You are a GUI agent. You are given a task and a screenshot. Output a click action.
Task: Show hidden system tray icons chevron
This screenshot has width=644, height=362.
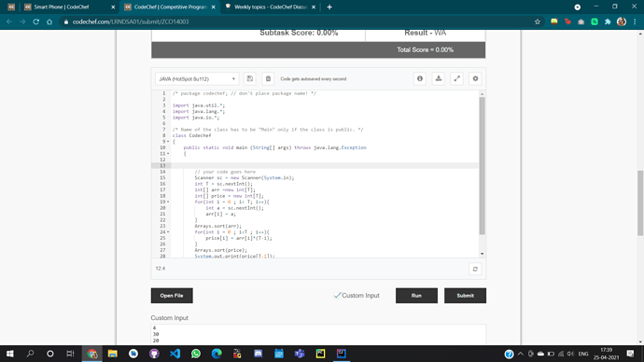click(x=521, y=354)
